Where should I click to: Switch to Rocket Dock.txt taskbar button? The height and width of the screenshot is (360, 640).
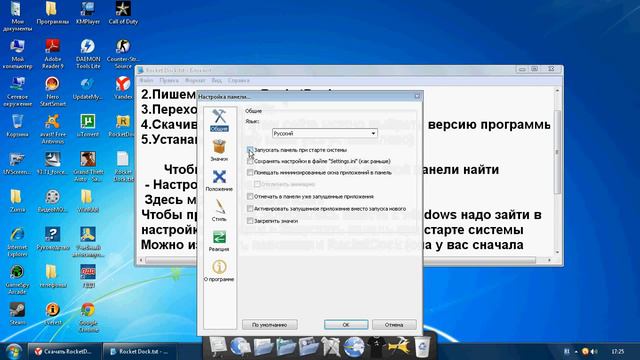pos(140,351)
